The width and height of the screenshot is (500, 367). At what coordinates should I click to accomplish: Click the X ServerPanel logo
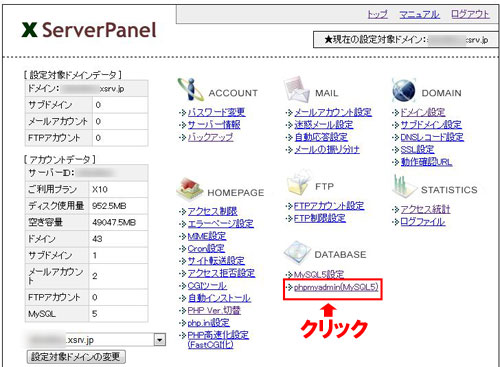89,30
